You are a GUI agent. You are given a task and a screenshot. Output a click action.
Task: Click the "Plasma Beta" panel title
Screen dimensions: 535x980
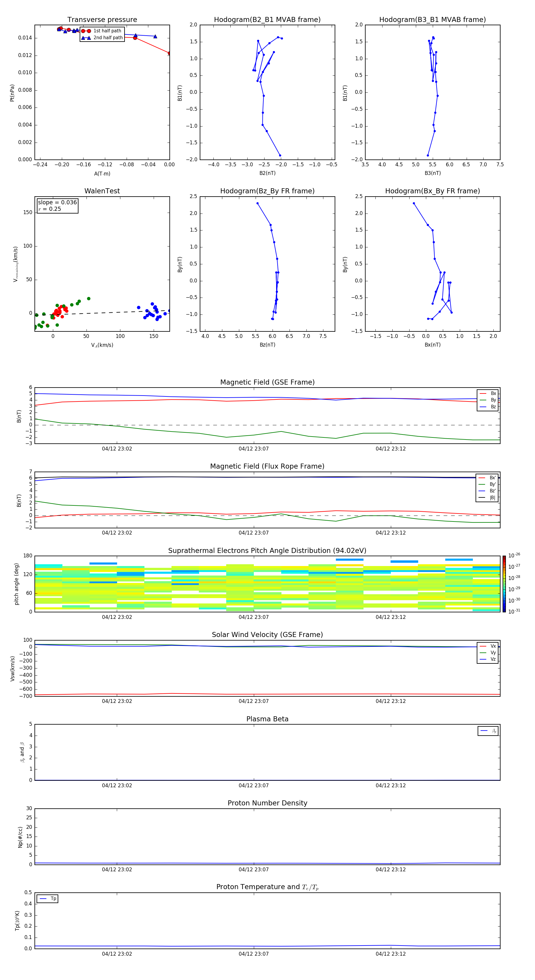(267, 719)
